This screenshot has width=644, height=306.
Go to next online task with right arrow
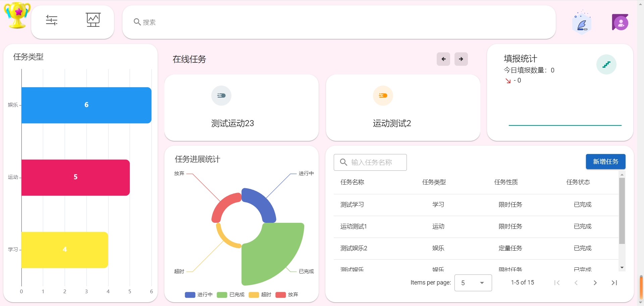[461, 59]
